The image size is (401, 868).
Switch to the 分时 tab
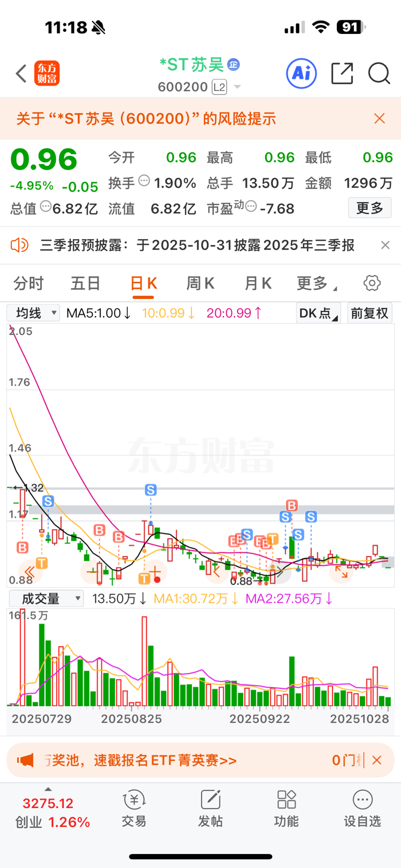click(28, 283)
